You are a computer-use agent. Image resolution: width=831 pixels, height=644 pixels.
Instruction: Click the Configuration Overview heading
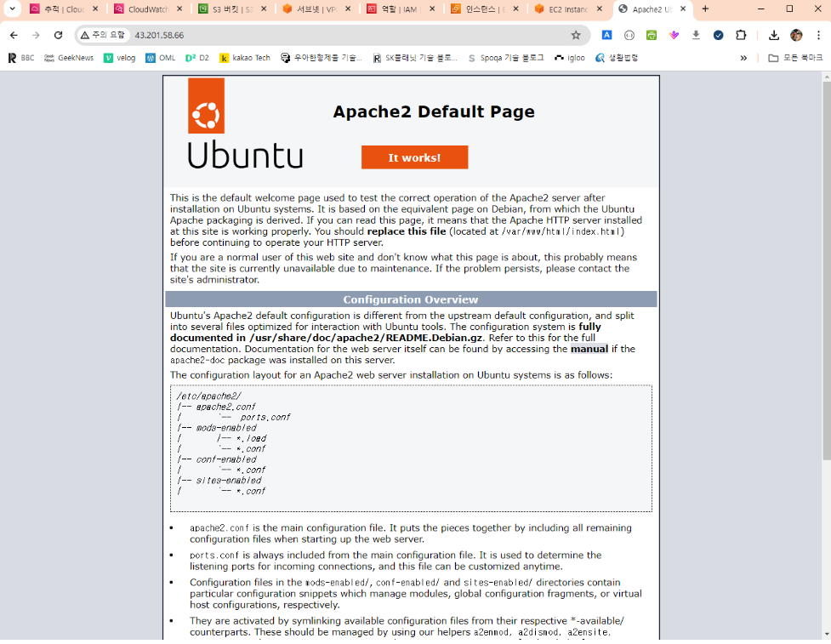[411, 299]
